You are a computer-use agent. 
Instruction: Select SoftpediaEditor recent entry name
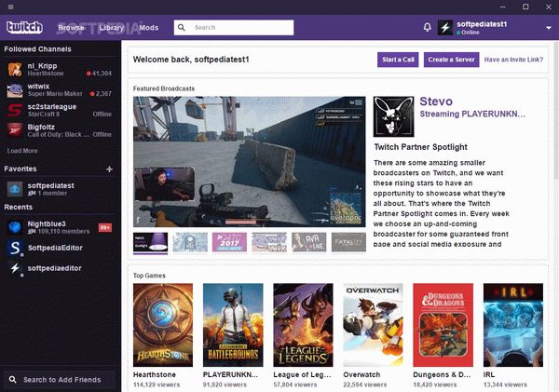coord(55,248)
